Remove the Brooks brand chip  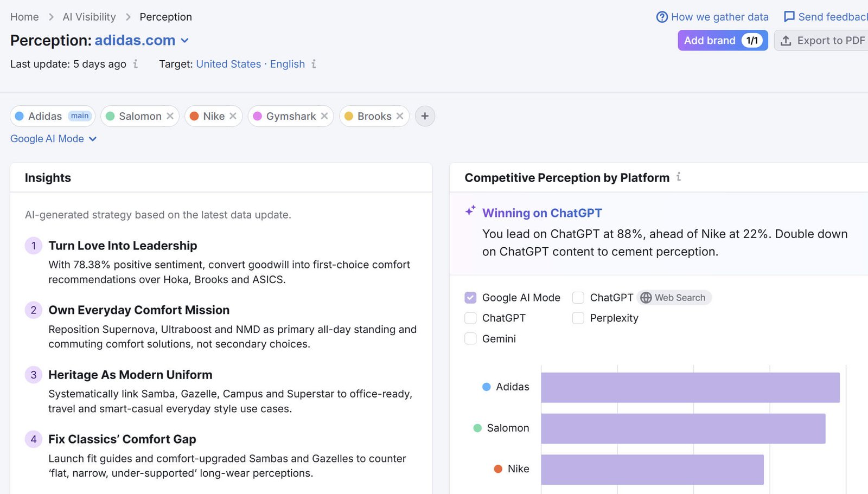(400, 116)
